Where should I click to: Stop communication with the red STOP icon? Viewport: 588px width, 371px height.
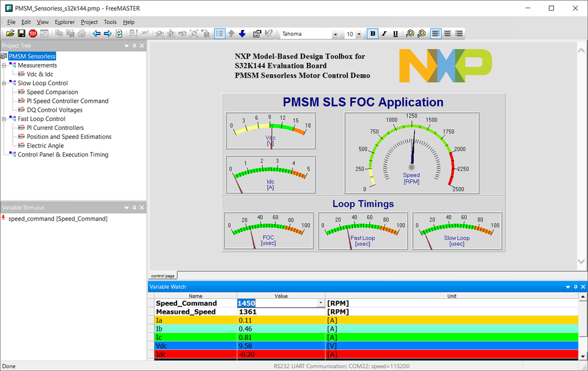pos(32,34)
